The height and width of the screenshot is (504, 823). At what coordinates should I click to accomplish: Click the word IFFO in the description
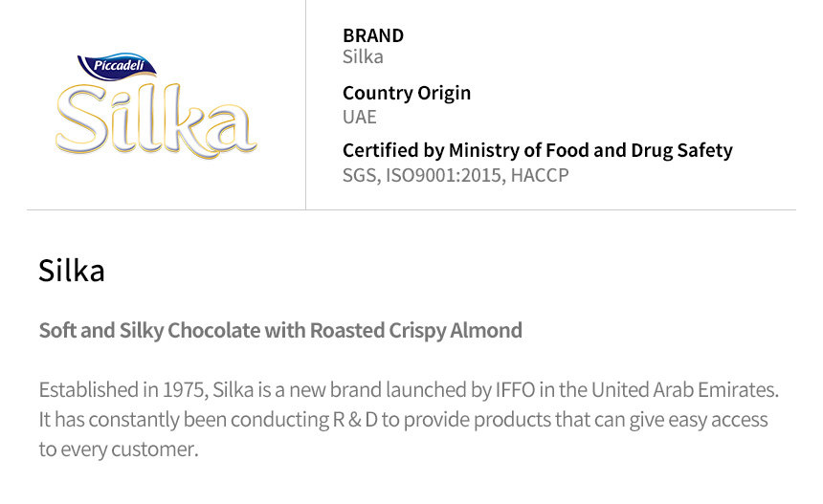(x=516, y=390)
